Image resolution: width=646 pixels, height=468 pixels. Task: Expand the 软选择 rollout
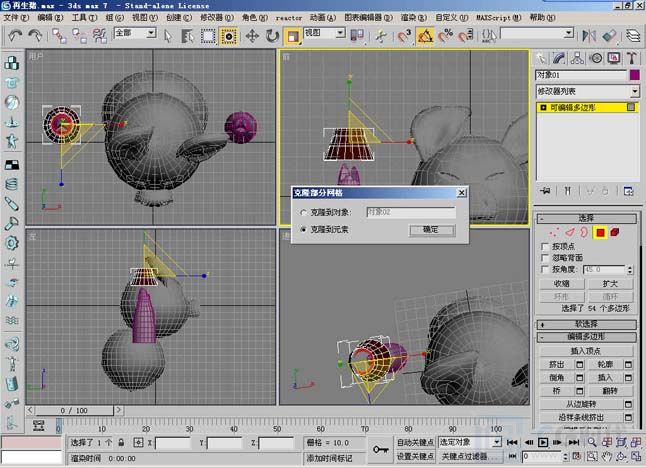point(586,324)
